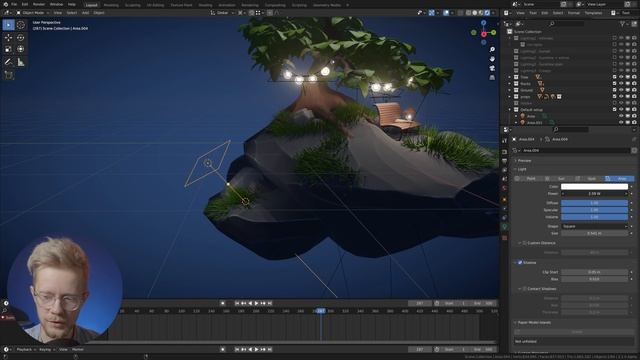Set light type to Area
Screen dimensions: 640x360
point(619,178)
